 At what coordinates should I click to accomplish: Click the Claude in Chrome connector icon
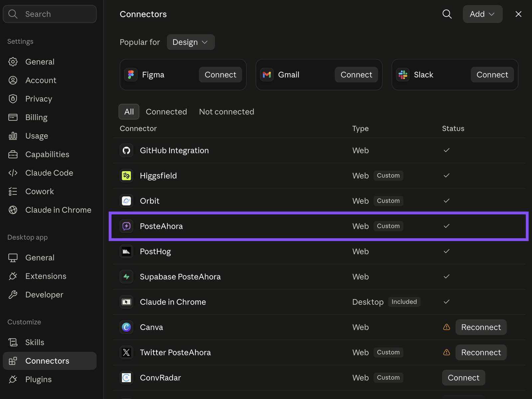126,302
